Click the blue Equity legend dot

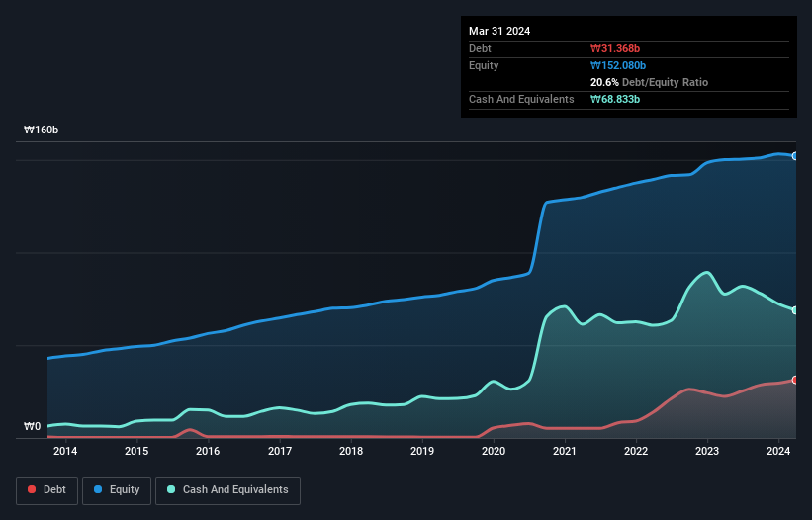pos(98,489)
